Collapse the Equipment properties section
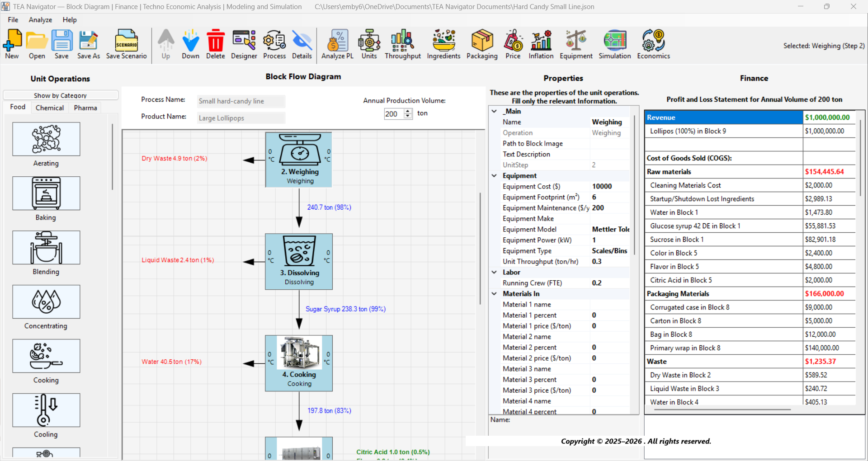This screenshot has height=461, width=868. [x=494, y=175]
